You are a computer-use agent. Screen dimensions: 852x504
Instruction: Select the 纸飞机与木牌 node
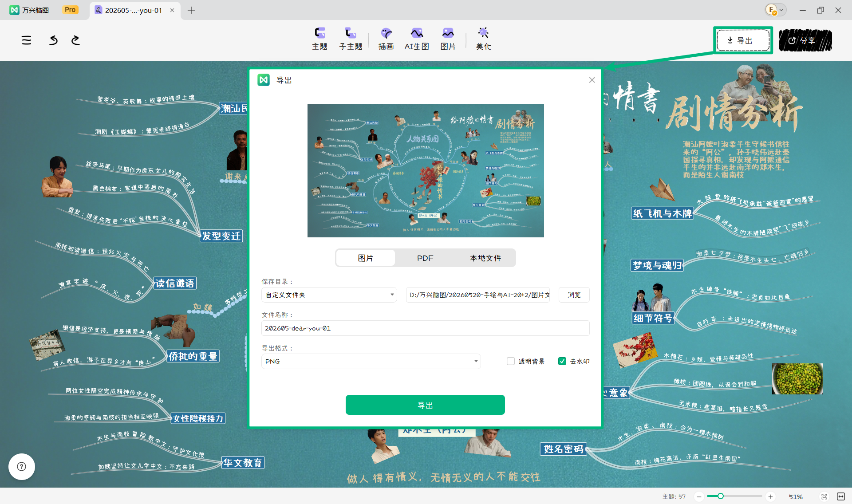(x=663, y=213)
